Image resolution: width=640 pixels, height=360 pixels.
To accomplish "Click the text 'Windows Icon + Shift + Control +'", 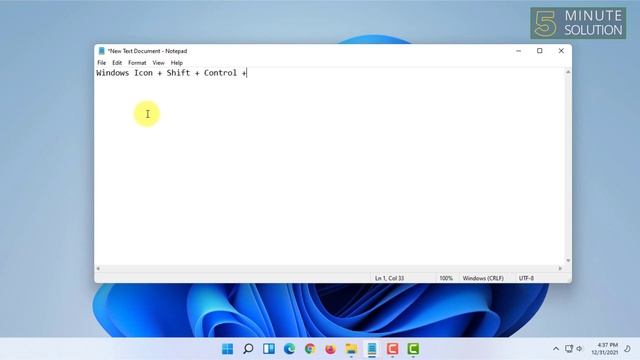I will click(171, 73).
